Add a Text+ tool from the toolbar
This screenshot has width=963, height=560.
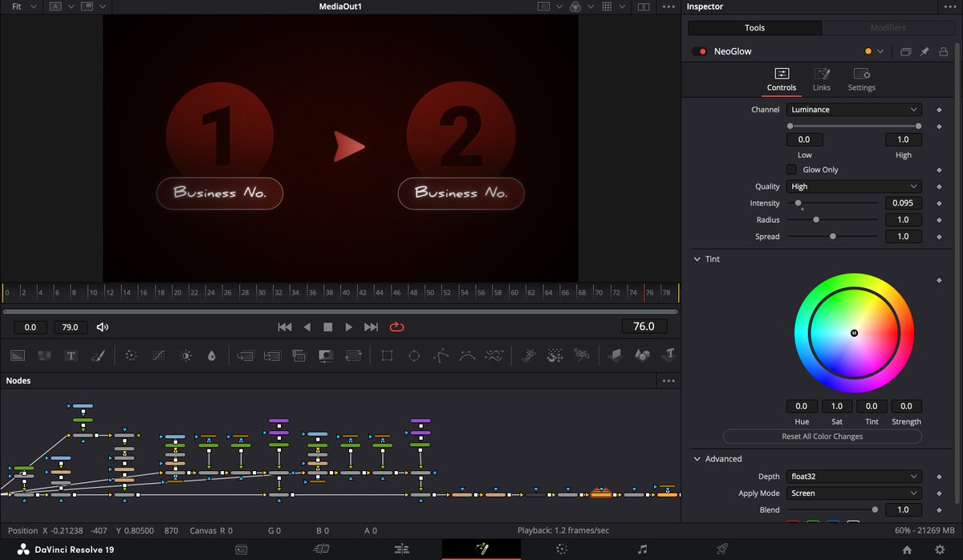pyautogui.click(x=71, y=355)
